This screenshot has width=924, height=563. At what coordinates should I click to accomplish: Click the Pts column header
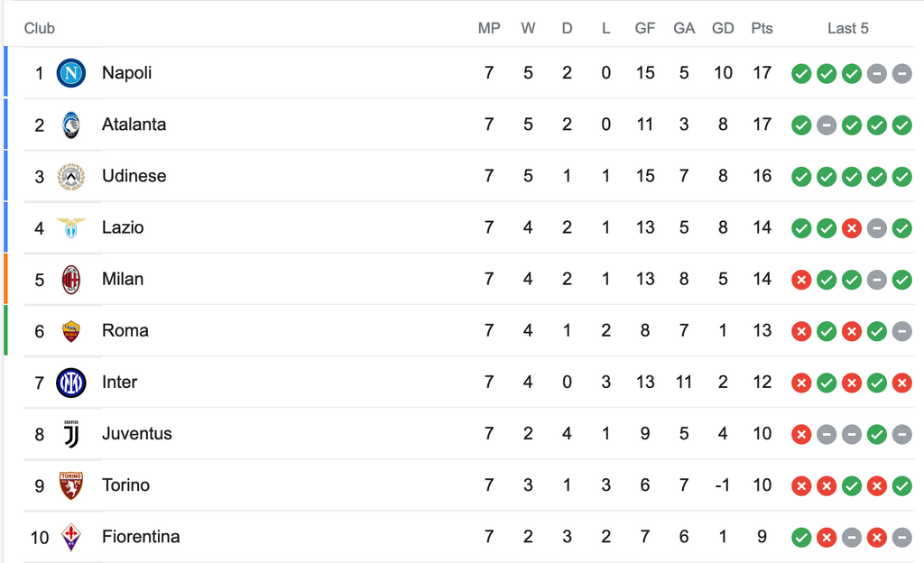click(x=762, y=28)
